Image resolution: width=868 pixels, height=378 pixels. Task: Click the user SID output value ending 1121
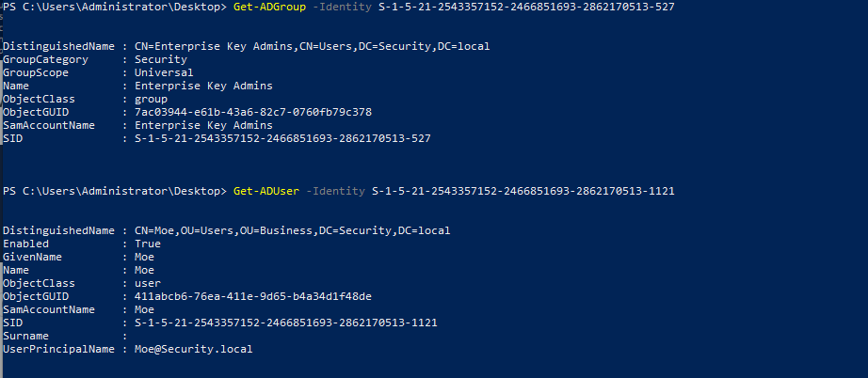[x=285, y=323]
